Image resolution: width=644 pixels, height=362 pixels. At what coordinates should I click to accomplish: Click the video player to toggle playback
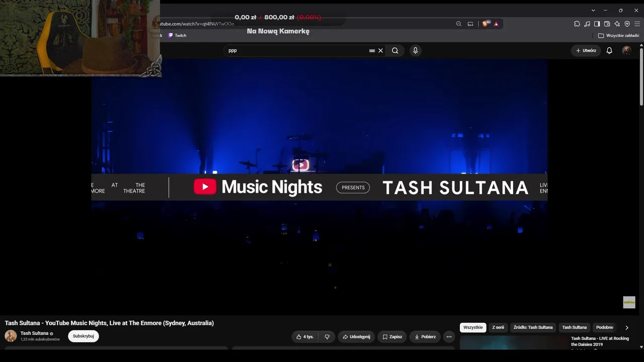coord(319,188)
